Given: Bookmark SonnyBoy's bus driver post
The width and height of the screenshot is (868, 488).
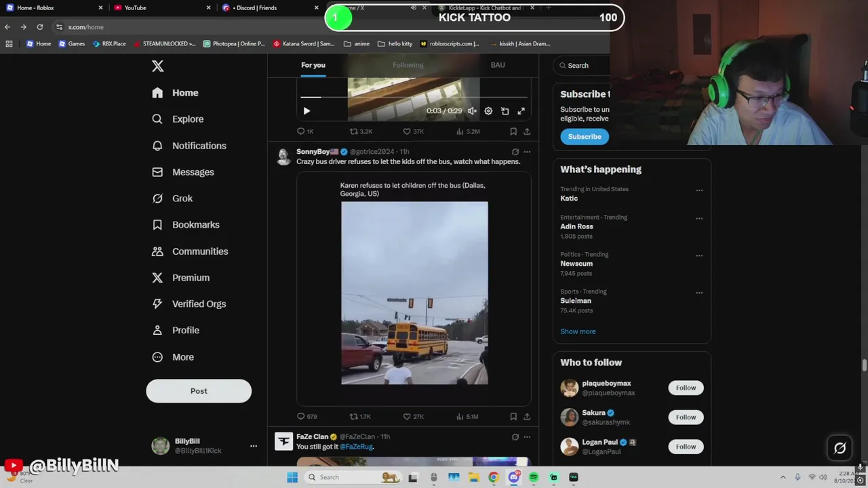Looking at the screenshot, I should click(x=513, y=417).
